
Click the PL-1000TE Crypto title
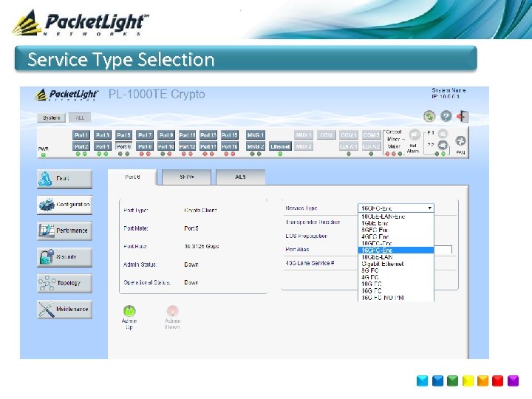(x=157, y=95)
